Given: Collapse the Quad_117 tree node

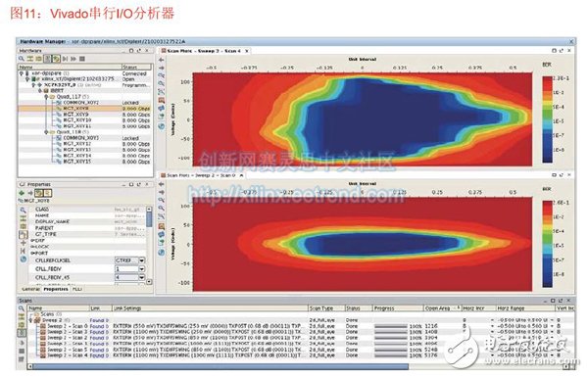Looking at the screenshot, I should (46, 96).
